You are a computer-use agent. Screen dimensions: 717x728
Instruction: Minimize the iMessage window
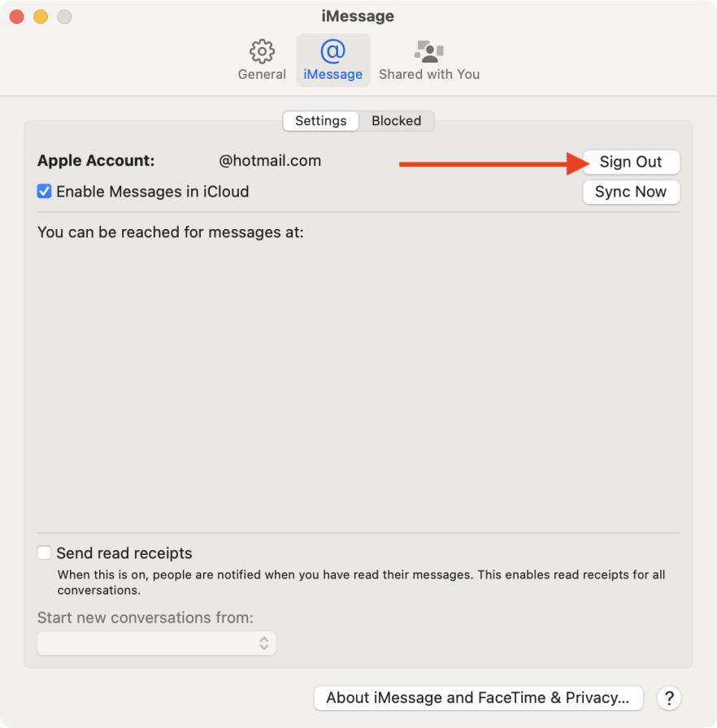click(x=39, y=15)
